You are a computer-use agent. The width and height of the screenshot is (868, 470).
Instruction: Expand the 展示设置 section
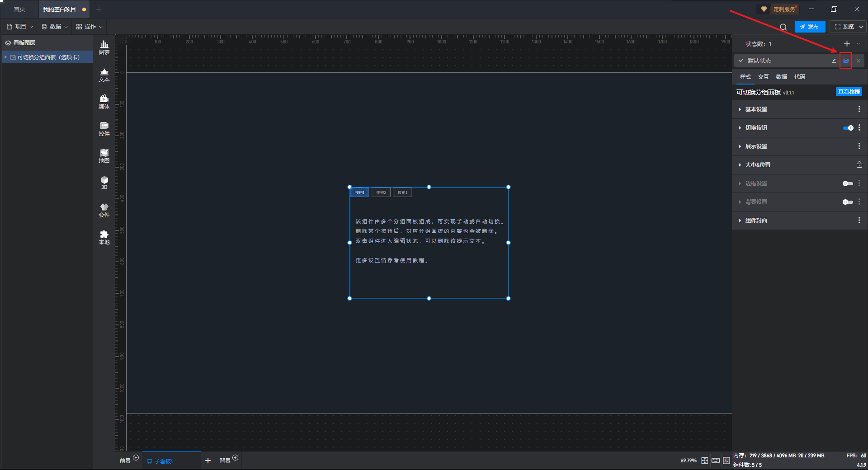pos(756,146)
